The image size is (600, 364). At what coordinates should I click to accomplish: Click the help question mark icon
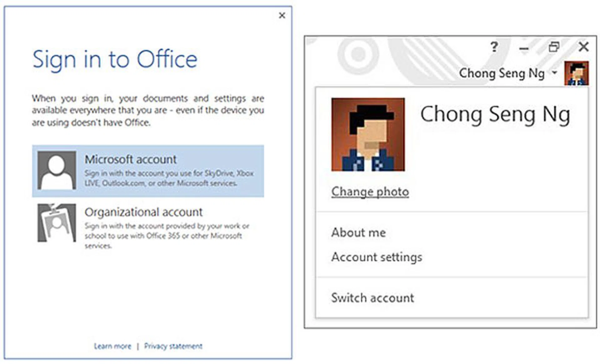pyautogui.click(x=494, y=47)
